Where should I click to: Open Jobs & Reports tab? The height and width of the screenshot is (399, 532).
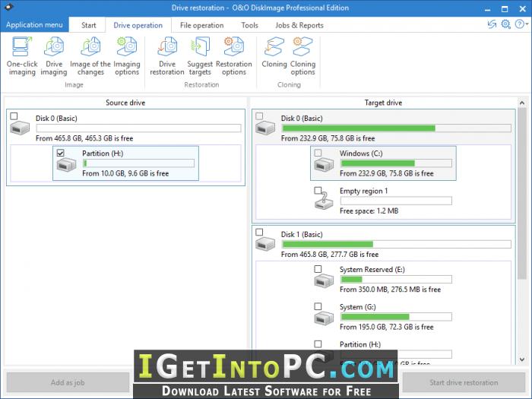pyautogui.click(x=299, y=25)
